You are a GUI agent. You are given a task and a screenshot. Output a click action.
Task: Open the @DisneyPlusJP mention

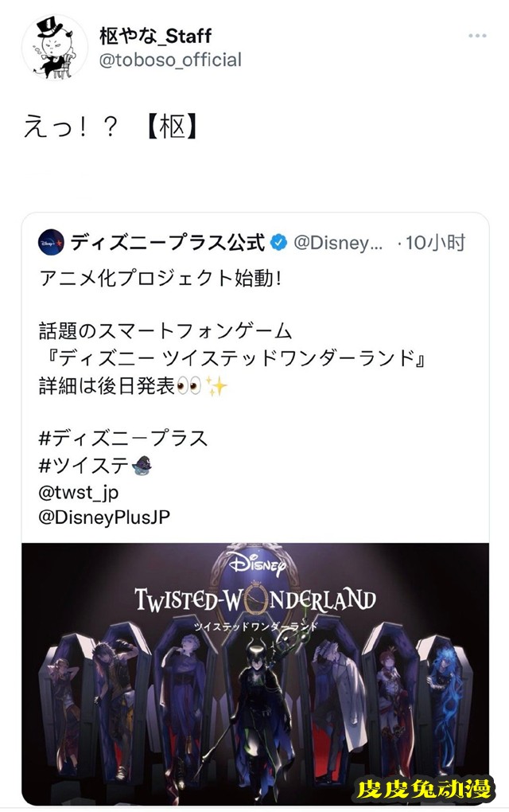(104, 517)
